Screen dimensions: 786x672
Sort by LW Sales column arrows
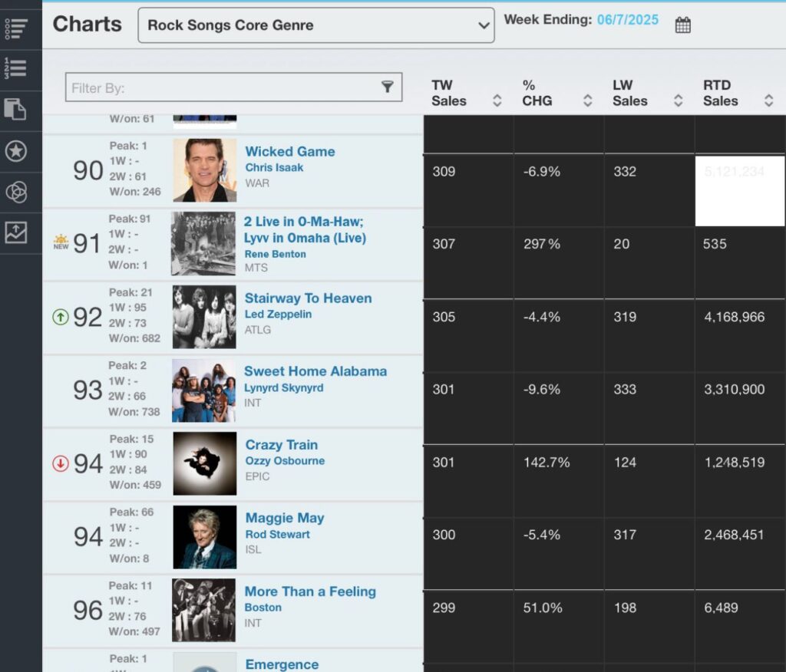(x=679, y=100)
